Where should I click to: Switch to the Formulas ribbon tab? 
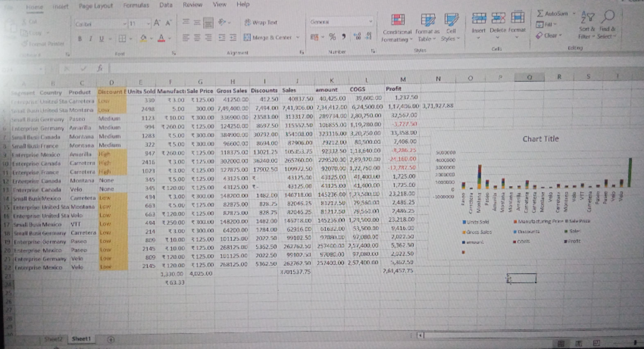click(x=136, y=5)
